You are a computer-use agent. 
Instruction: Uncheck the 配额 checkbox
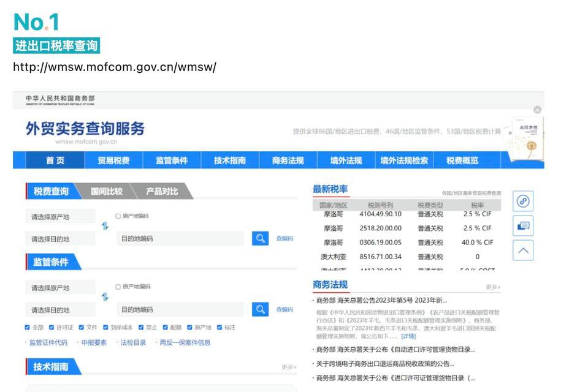166,328
